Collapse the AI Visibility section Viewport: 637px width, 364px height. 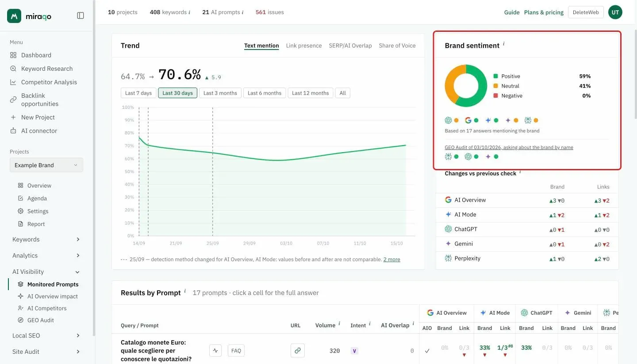pyautogui.click(x=46, y=272)
